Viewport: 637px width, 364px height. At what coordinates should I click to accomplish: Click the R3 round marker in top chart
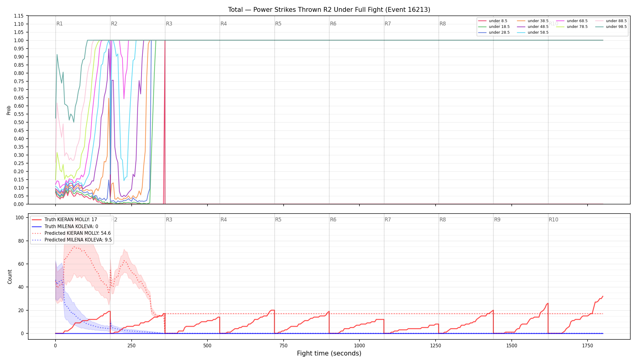click(x=169, y=24)
